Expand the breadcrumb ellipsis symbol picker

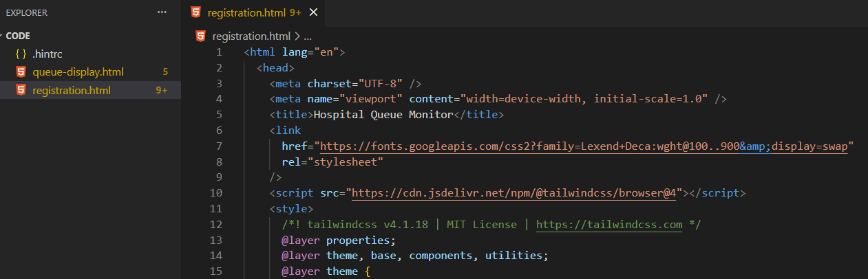[308, 36]
